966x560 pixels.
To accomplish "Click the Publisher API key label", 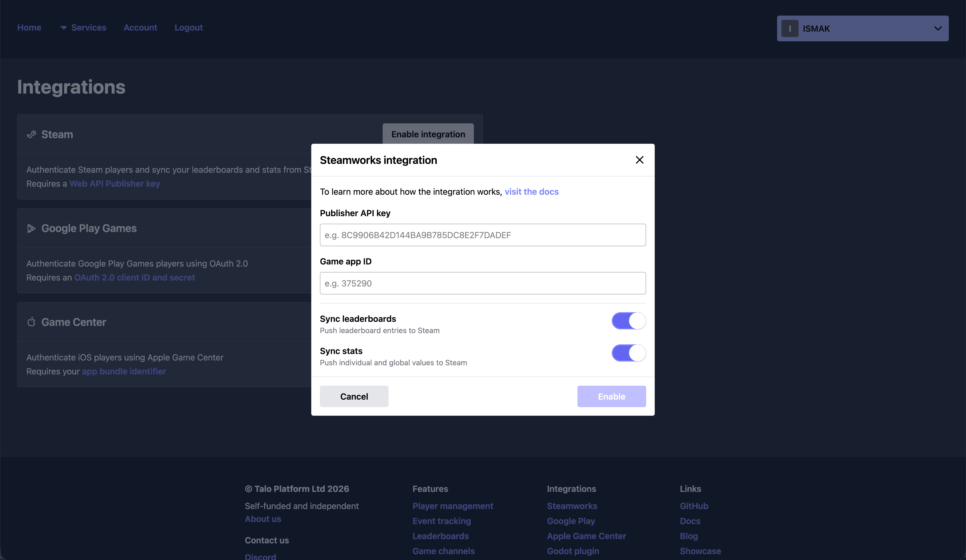I will [355, 213].
